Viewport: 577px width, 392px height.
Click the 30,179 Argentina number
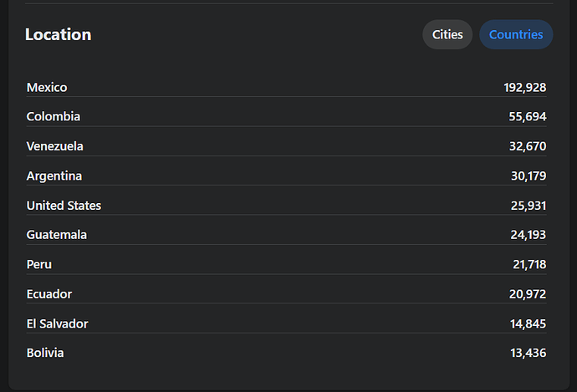coord(528,176)
